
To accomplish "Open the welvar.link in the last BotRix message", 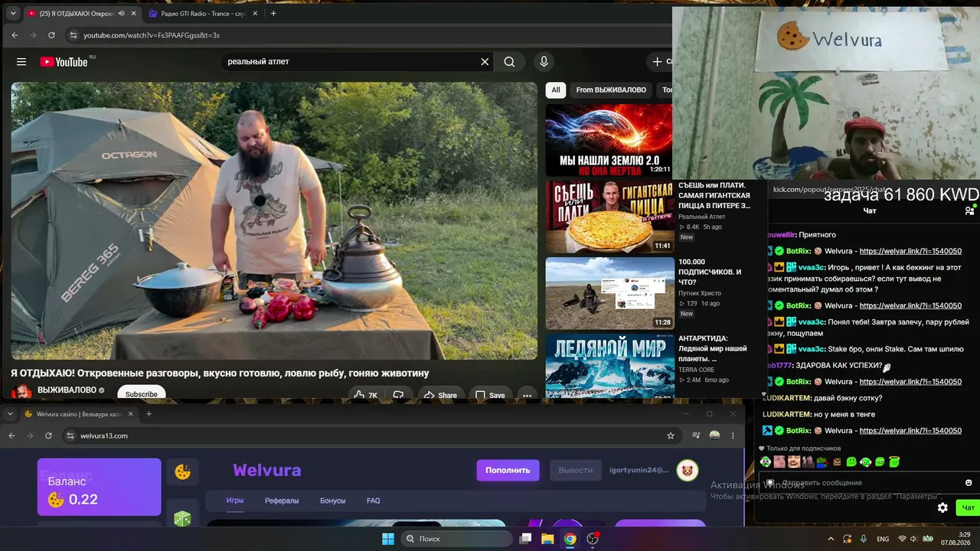I will [x=910, y=431].
